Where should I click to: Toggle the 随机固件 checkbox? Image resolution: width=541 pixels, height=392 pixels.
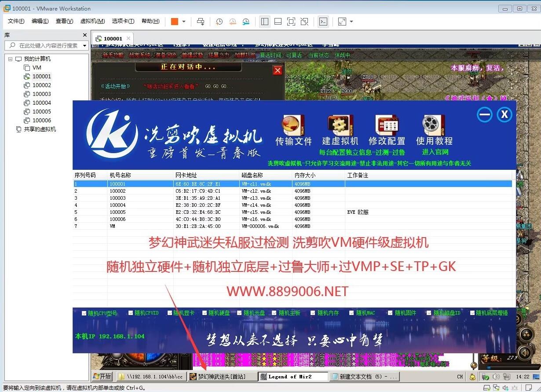pos(391,313)
